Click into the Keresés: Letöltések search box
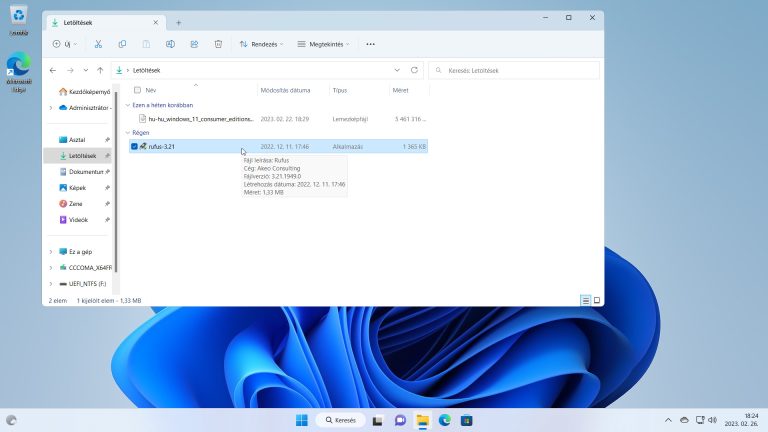Screen dimensions: 768x432 click(x=514, y=71)
